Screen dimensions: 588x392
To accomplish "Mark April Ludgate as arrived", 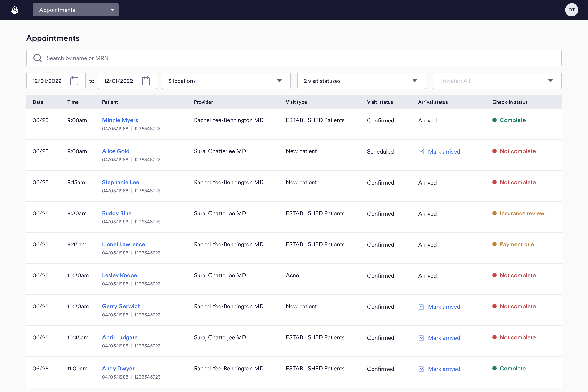I will tap(439, 338).
